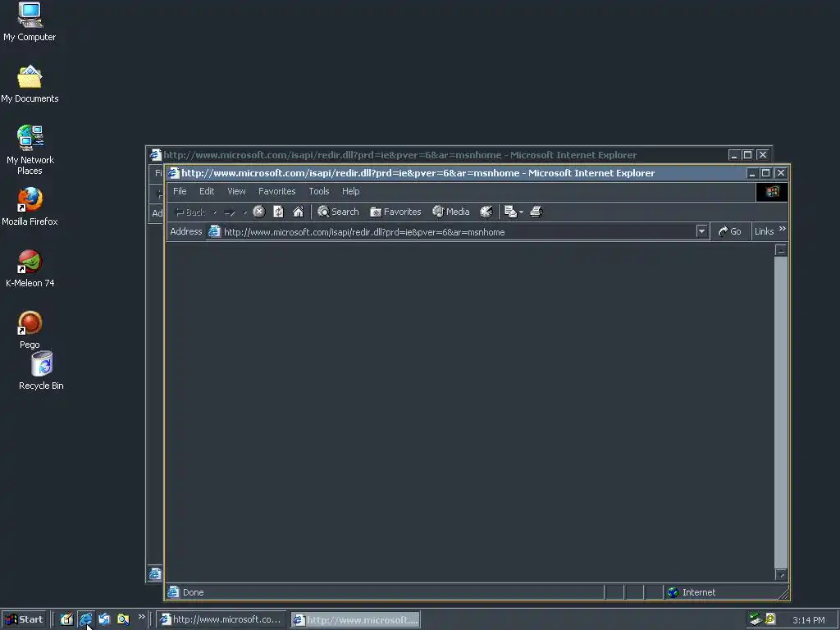Click the Go button
This screenshot has height=630, width=840.
(x=729, y=231)
